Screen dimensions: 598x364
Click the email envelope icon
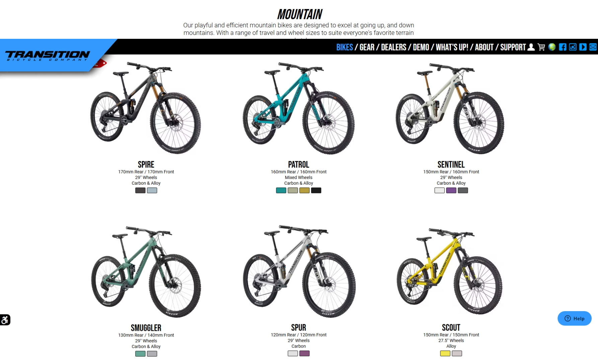point(593,47)
